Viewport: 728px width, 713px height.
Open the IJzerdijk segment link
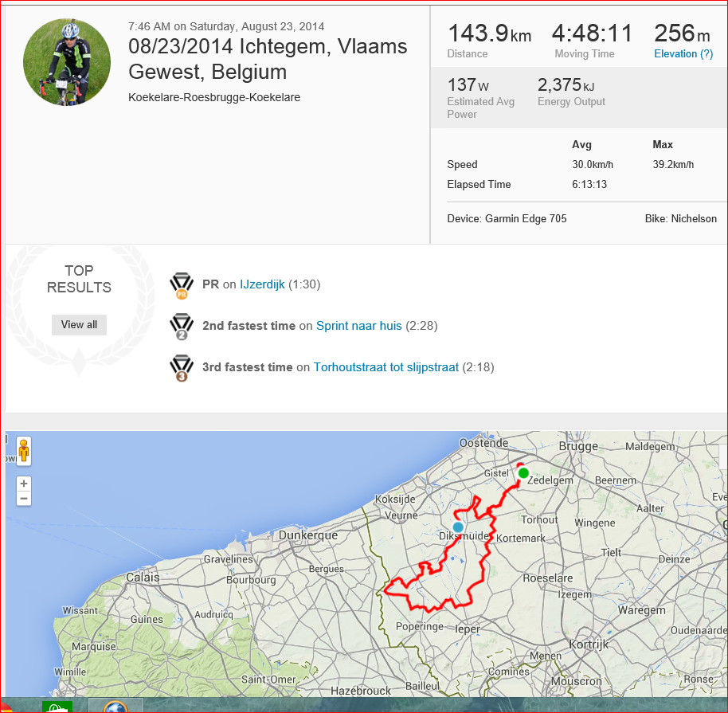[x=262, y=284]
